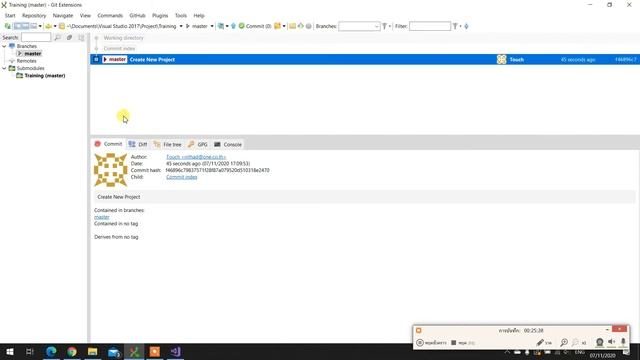The height and width of the screenshot is (360, 640).
Task: Click the pull icon in toolbar
Action: click(x=221, y=26)
